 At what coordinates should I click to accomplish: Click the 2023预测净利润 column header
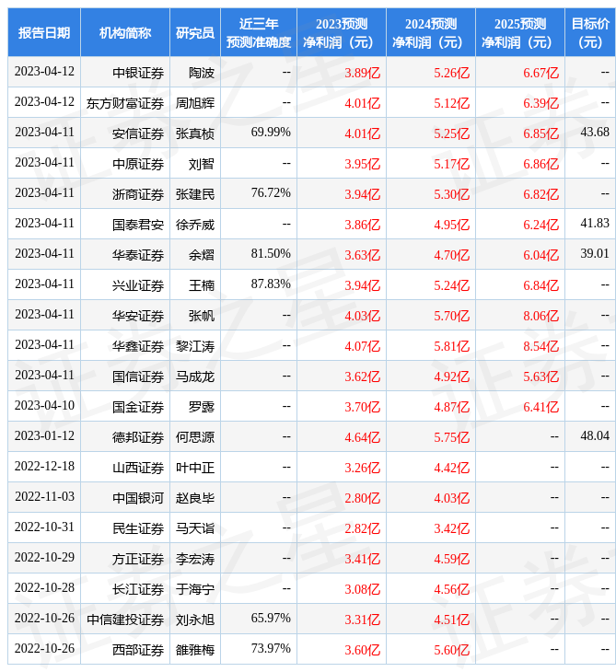[342, 32]
